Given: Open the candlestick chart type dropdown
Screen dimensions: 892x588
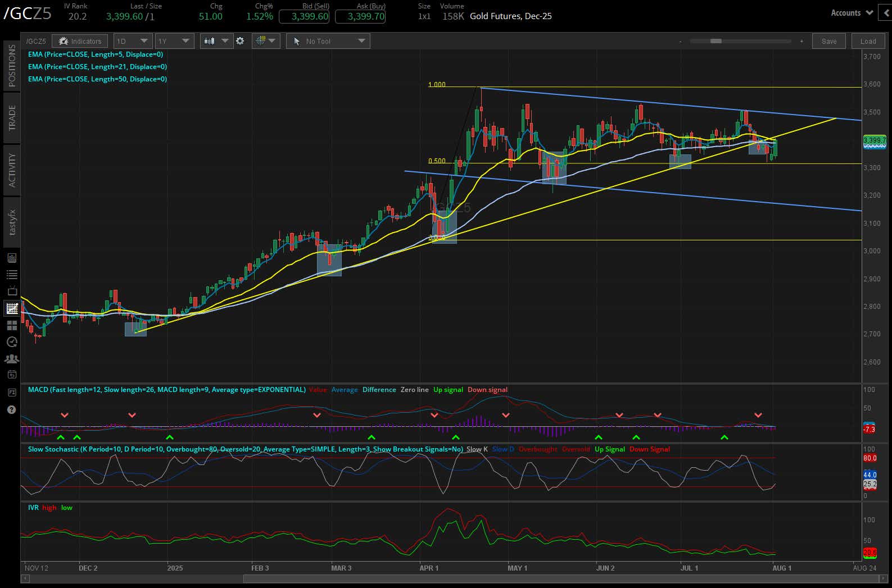Looking at the screenshot, I should click(216, 41).
